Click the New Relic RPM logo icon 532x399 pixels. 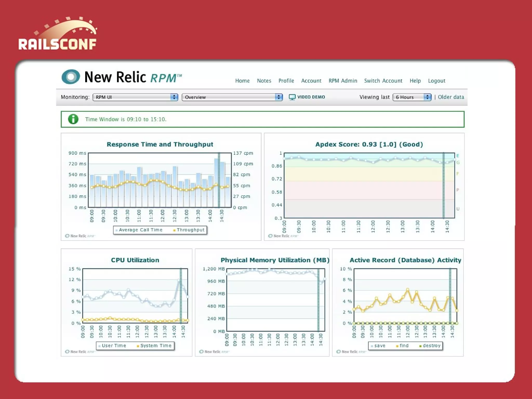pos(71,77)
